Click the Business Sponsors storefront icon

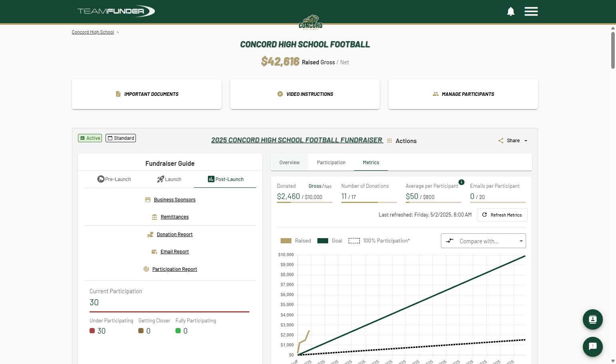[x=148, y=200]
